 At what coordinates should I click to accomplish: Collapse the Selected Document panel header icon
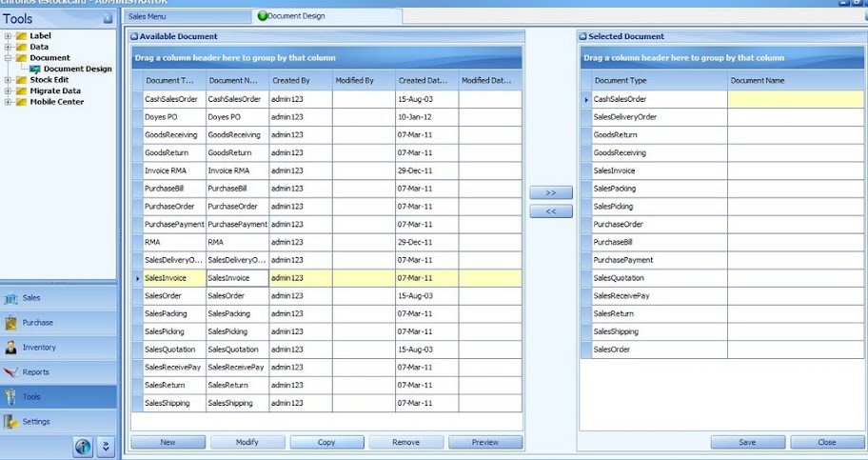point(582,36)
